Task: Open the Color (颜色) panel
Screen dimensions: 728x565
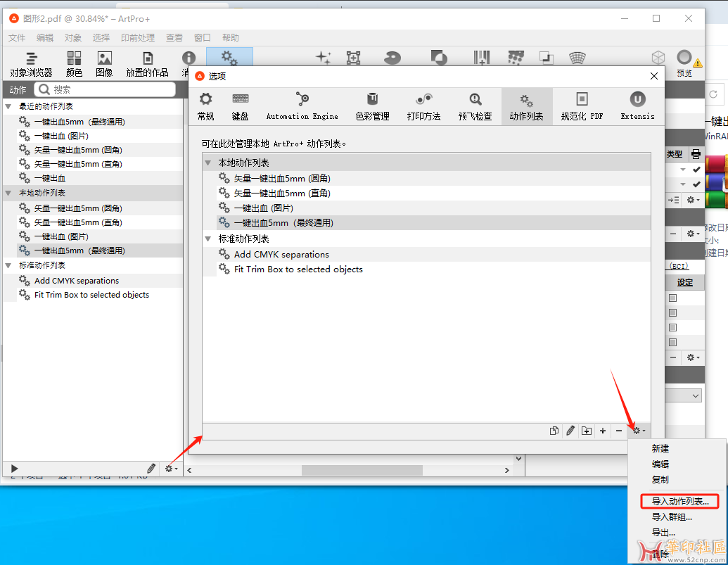Action: coord(74,64)
